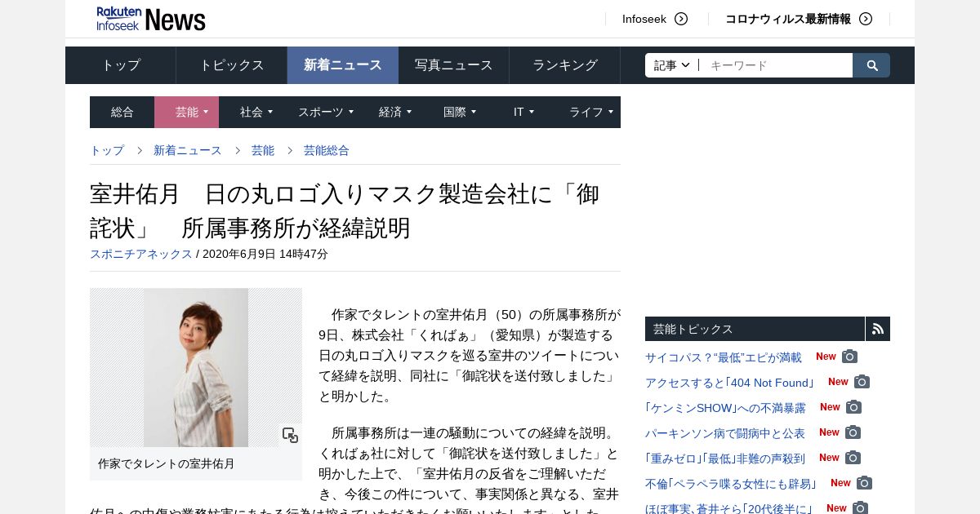Click the camera icon beside パーキンソン病 headline
Screen dimensions: 980x514
(853, 432)
